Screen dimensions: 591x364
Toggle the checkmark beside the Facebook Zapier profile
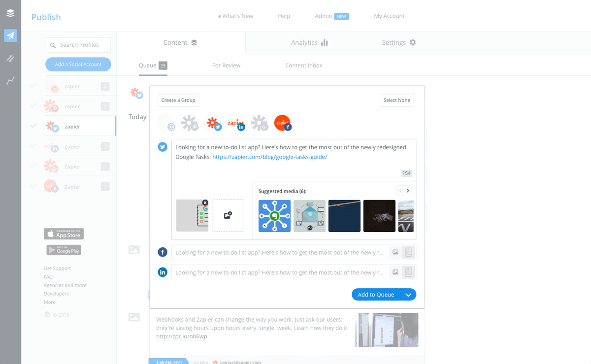pyautogui.click(x=33, y=186)
